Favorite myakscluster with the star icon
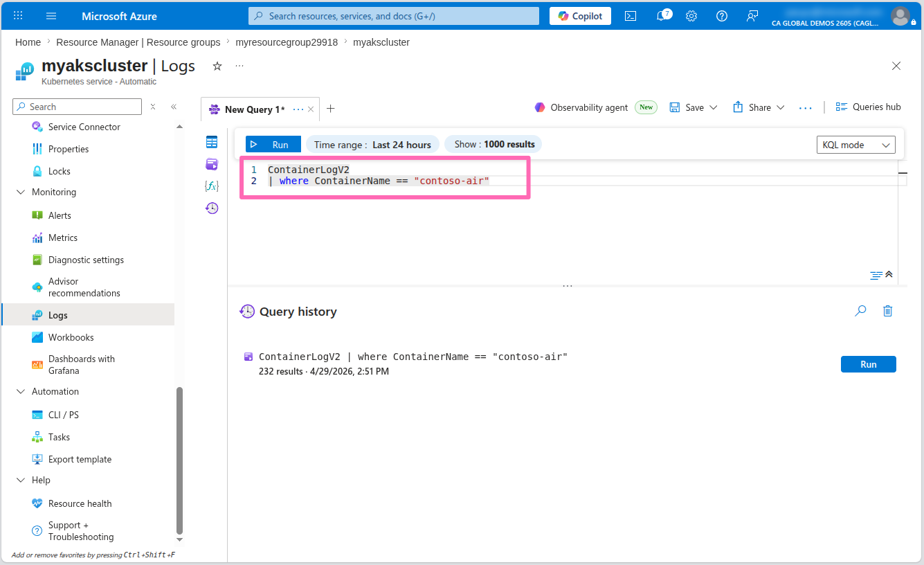Screen dimensions: 924x565 [217, 66]
